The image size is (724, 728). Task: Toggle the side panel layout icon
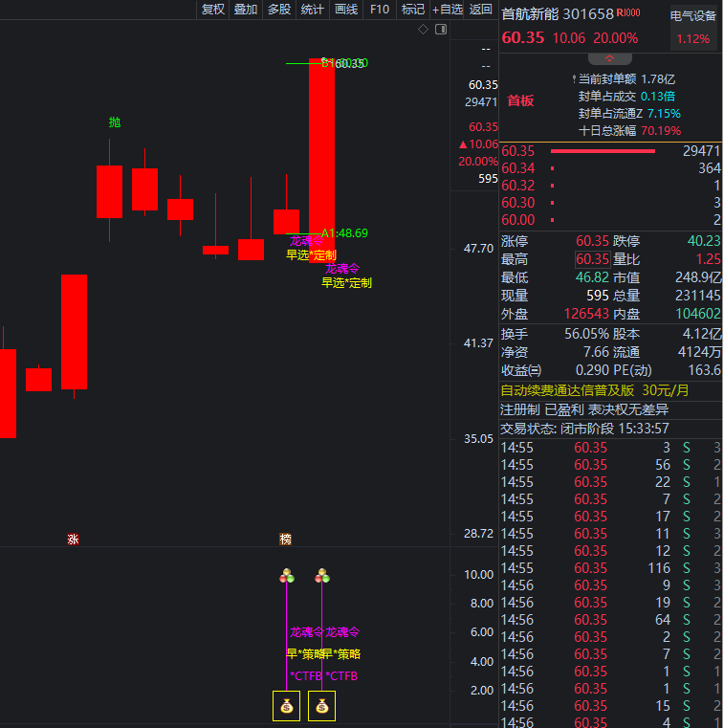pos(440,30)
